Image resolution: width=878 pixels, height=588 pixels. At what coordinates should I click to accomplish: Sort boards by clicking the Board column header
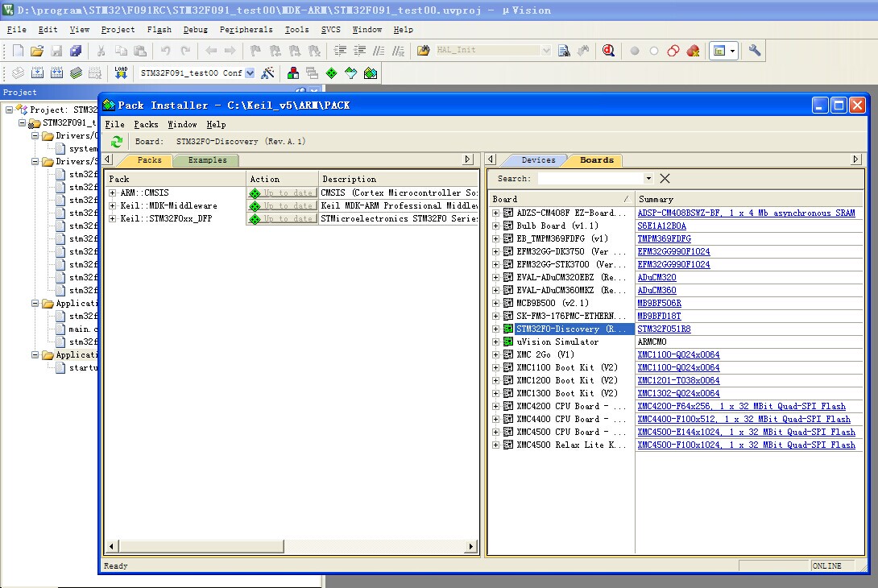[x=561, y=200]
